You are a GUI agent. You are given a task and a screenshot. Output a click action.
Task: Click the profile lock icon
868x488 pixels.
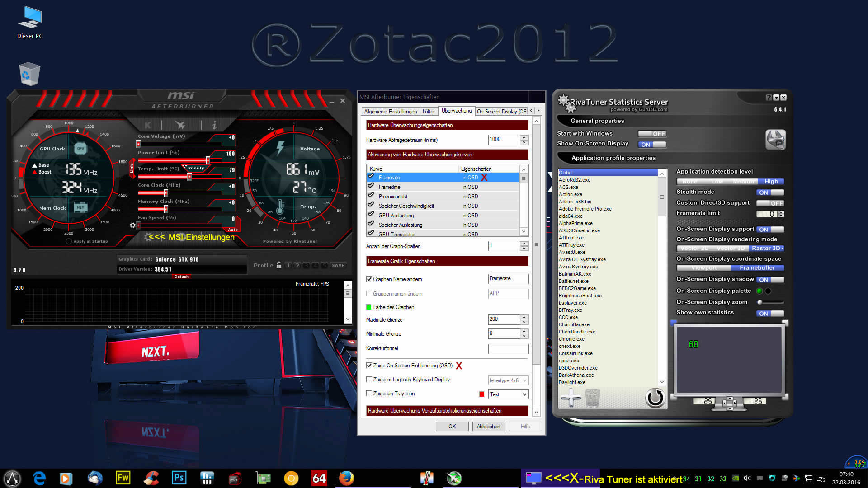[x=279, y=265]
